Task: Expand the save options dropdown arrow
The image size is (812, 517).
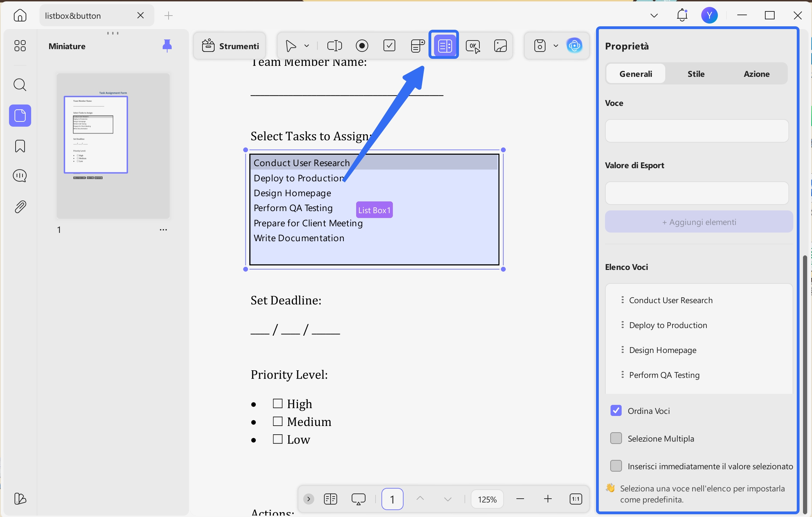Action: [556, 46]
